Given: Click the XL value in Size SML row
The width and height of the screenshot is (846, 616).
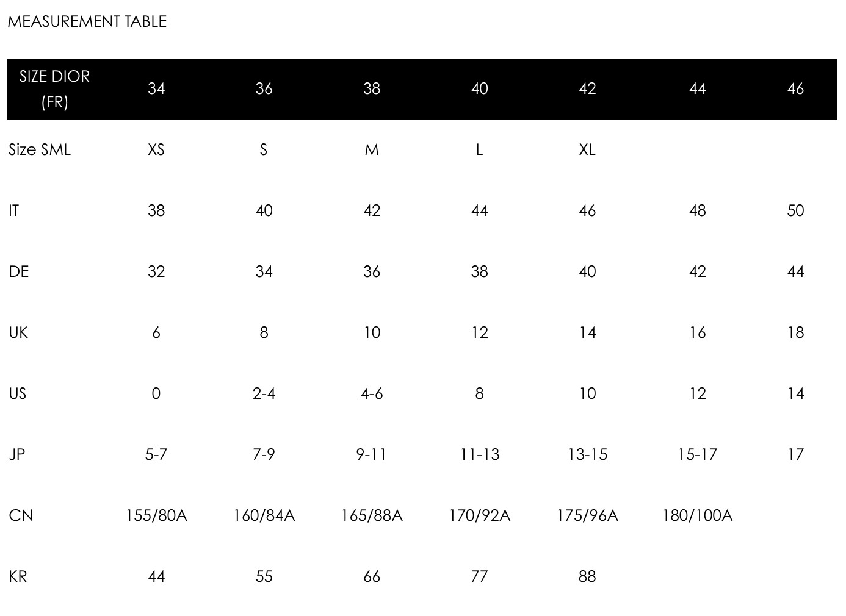Looking at the screenshot, I should pyautogui.click(x=587, y=149).
